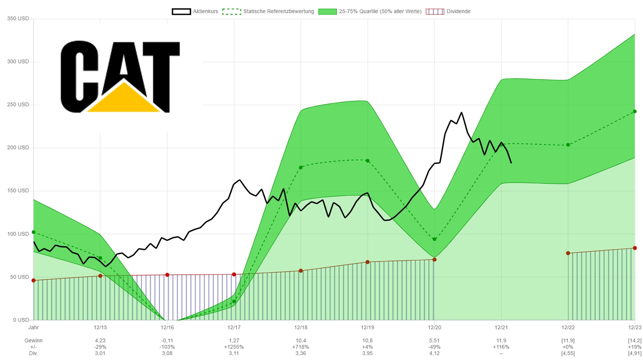
Task: Click the striped Dividende legend swatch
Action: click(x=435, y=12)
